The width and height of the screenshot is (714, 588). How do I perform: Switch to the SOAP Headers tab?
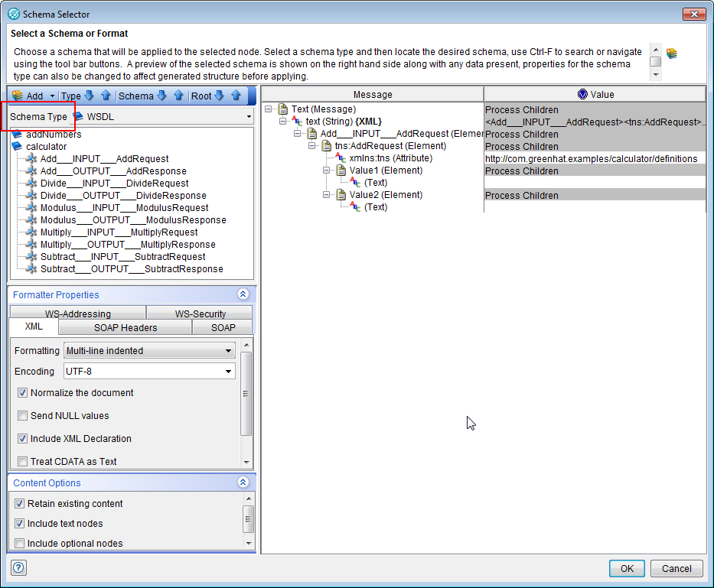(x=125, y=326)
